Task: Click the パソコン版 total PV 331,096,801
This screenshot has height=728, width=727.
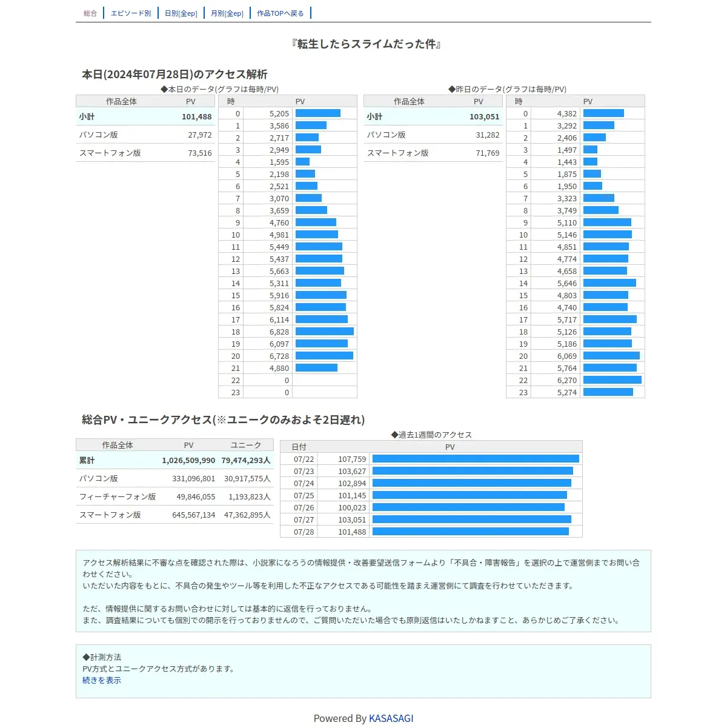Action: (x=194, y=478)
